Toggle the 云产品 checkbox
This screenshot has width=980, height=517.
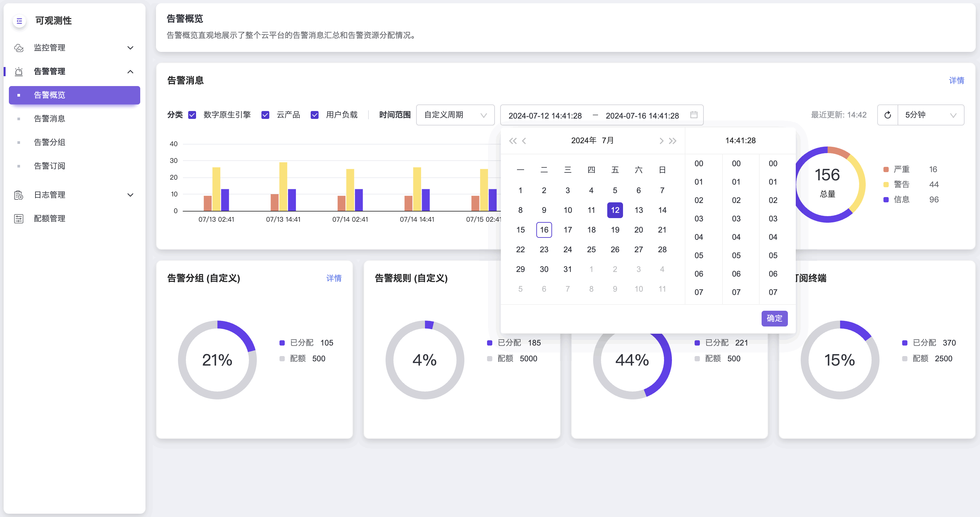click(265, 115)
